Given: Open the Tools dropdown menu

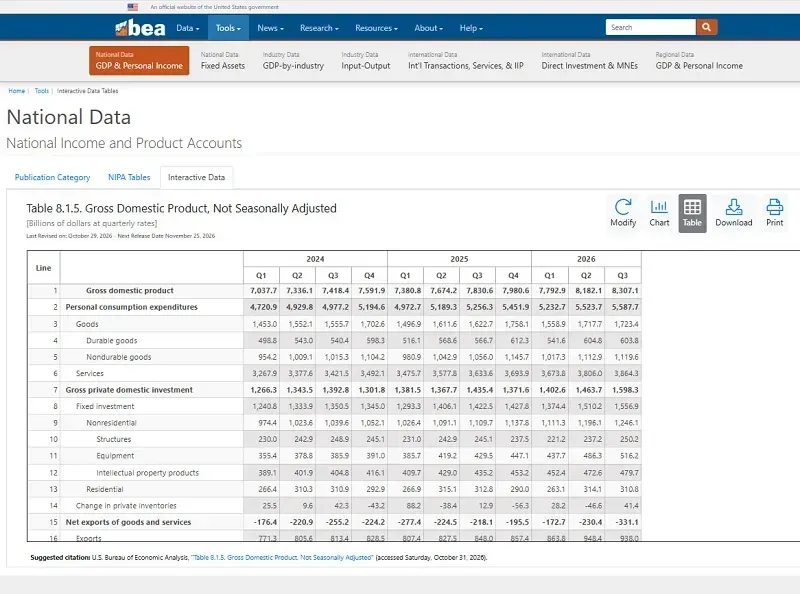Looking at the screenshot, I should (228, 28).
